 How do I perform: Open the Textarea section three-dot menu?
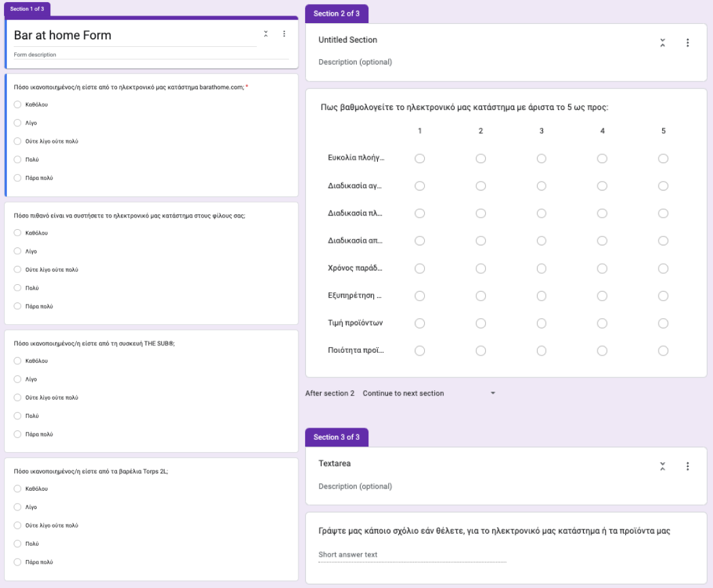click(687, 466)
